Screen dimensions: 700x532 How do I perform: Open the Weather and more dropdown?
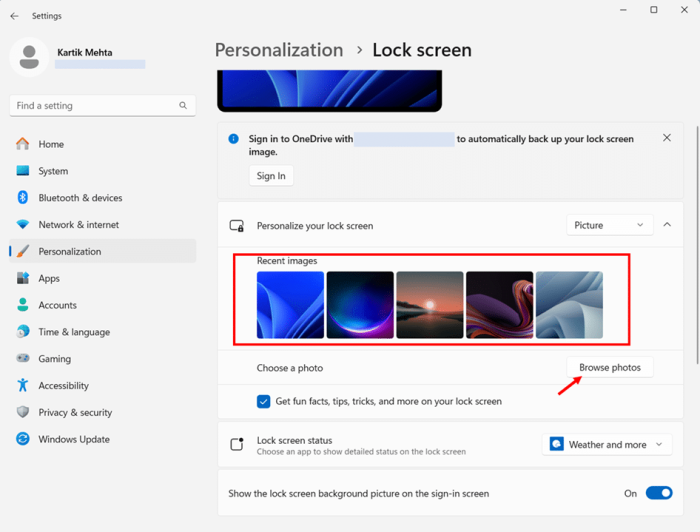[x=607, y=445]
